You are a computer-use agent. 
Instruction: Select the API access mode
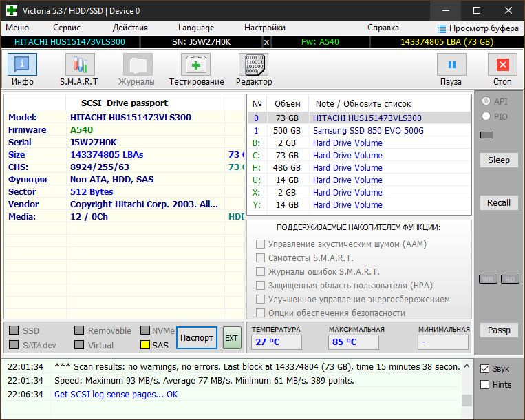486,101
